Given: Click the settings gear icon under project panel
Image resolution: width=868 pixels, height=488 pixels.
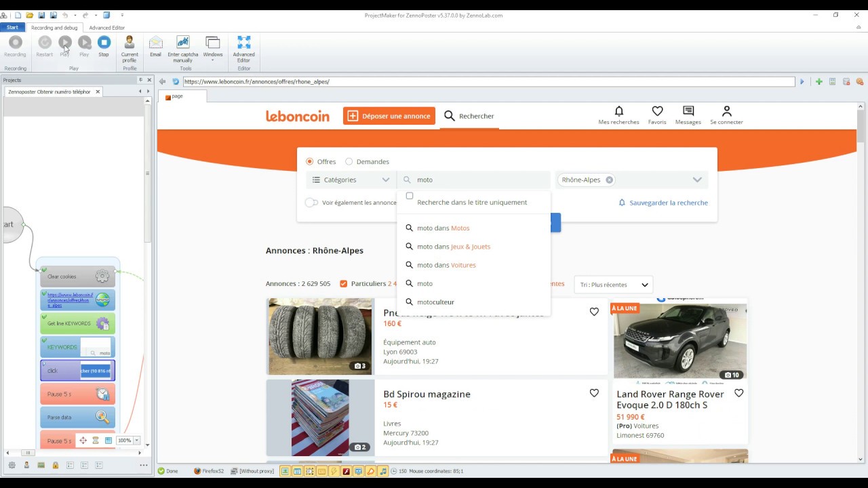Looking at the screenshot, I should click(x=12, y=465).
